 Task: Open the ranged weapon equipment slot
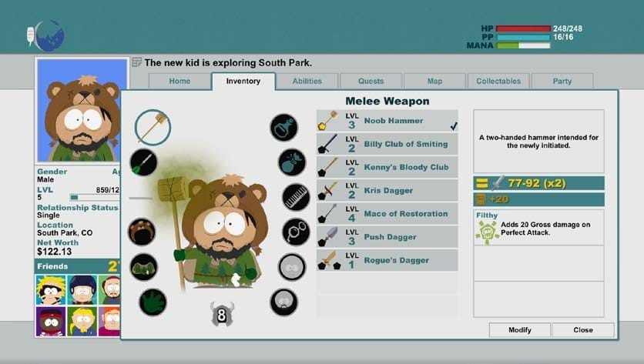pyautogui.click(x=143, y=162)
